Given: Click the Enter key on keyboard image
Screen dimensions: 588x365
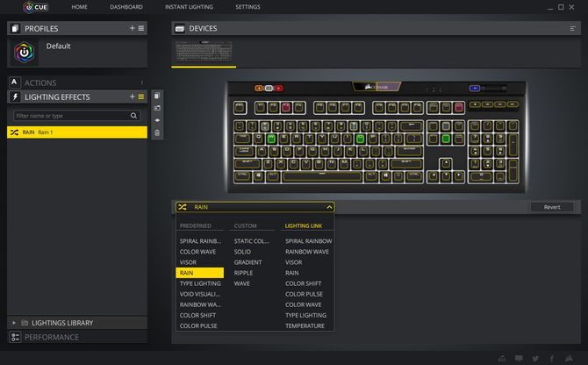Looking at the screenshot, I should click(x=410, y=151).
